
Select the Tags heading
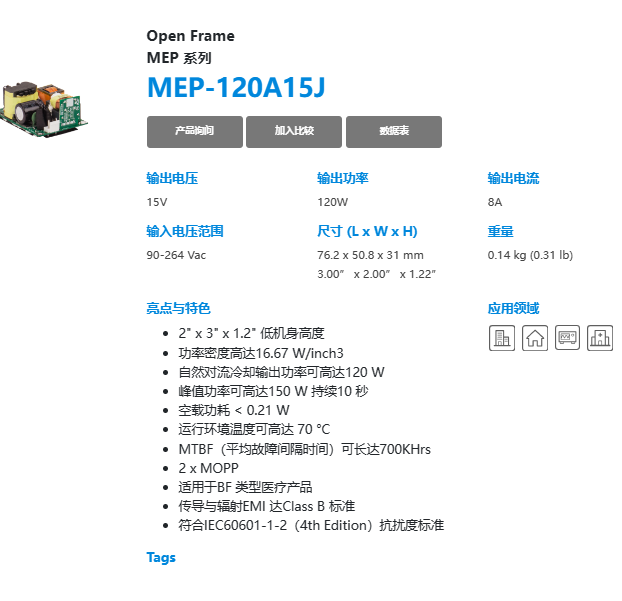(x=161, y=557)
